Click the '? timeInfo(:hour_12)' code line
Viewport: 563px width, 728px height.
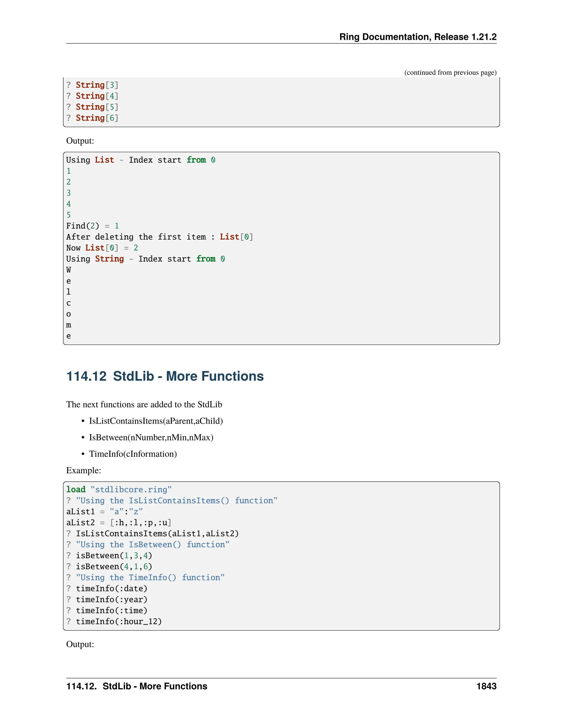[x=114, y=622]
